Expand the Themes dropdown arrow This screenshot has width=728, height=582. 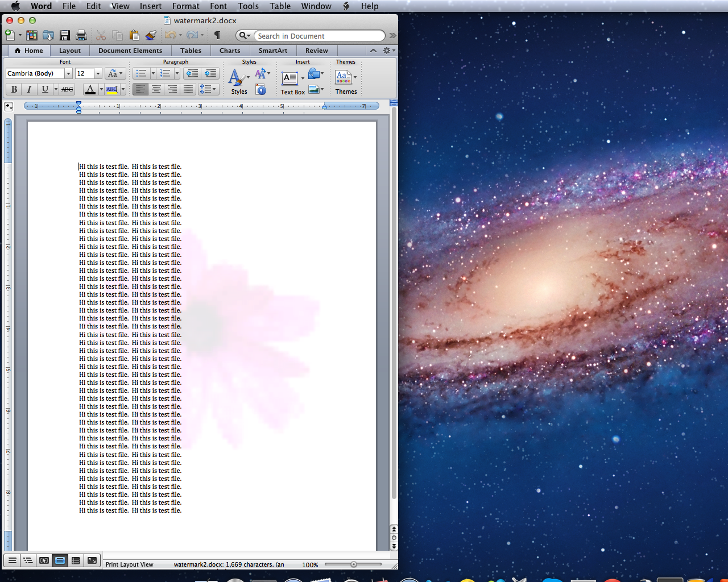point(355,77)
